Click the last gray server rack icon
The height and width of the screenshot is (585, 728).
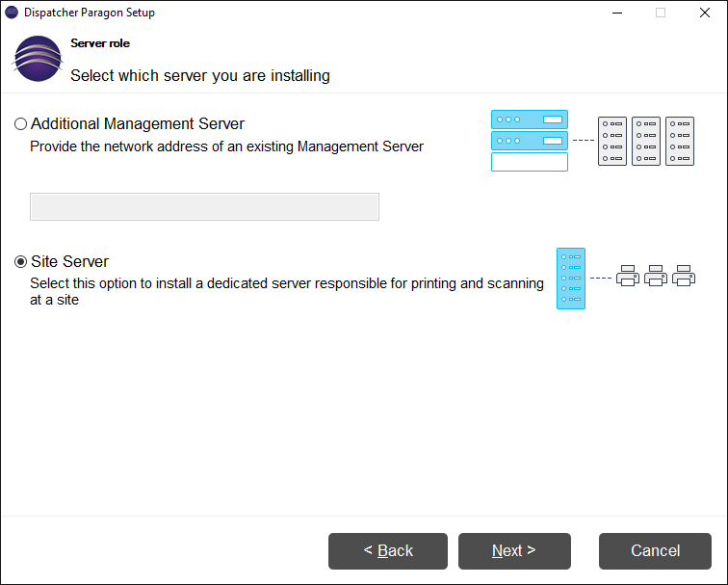tap(679, 141)
